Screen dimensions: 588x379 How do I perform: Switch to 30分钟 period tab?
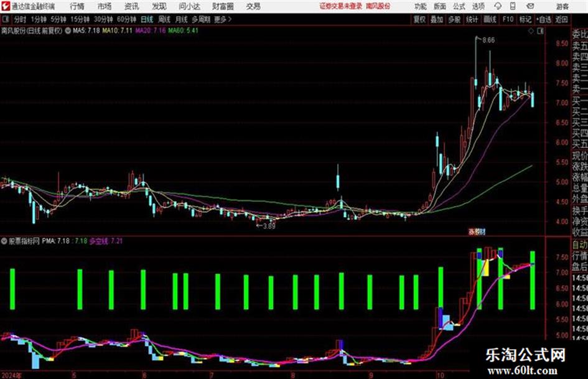[103, 19]
